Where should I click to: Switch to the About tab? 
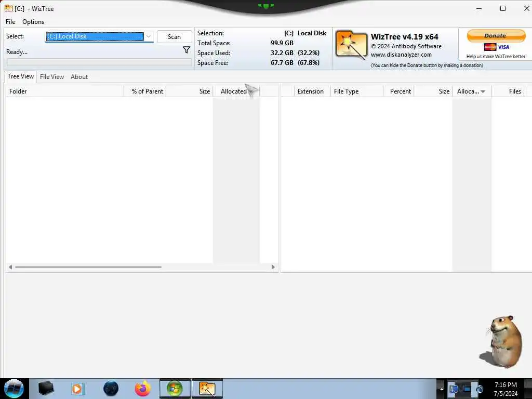point(79,77)
